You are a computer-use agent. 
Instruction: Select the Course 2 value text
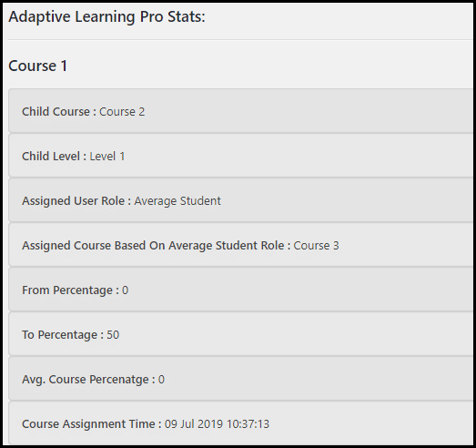point(122,112)
